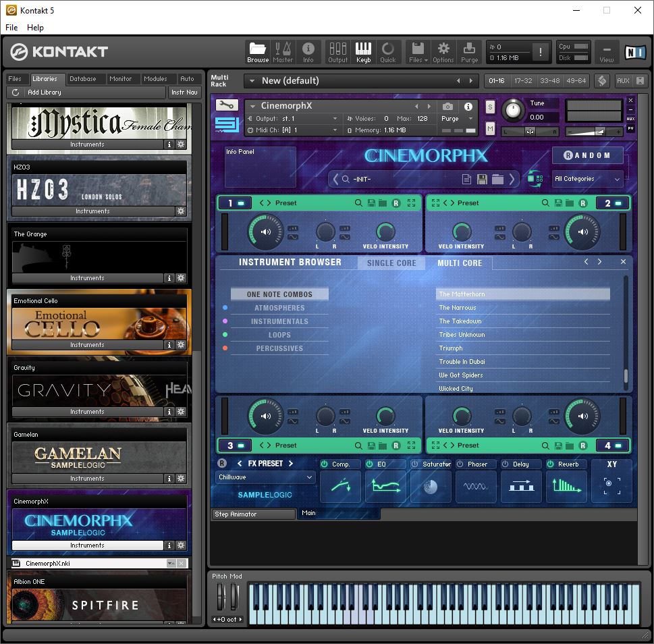654x644 pixels.
Task: Open the Purge dropdown in instrument header
Action: [471, 119]
